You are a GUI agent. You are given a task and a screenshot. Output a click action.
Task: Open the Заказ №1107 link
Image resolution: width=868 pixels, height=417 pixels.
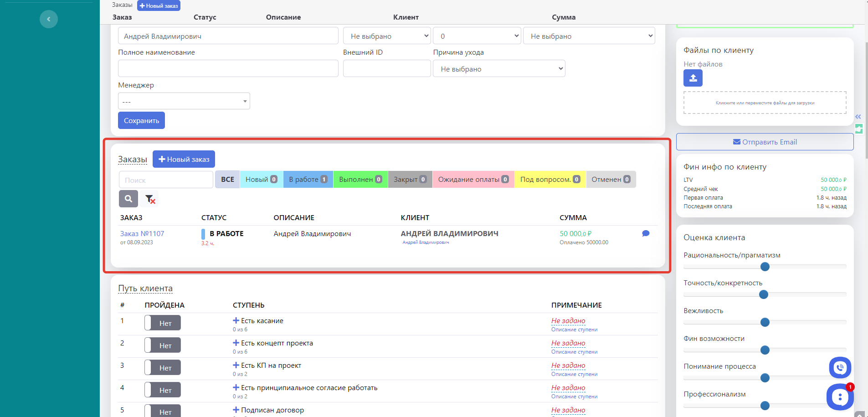coord(142,234)
